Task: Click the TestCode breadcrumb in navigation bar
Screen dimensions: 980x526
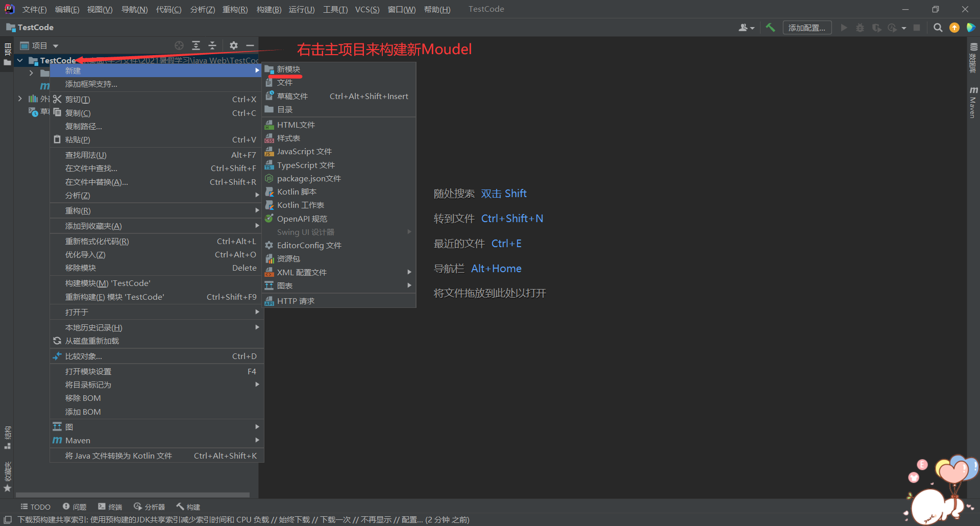Action: 30,28
